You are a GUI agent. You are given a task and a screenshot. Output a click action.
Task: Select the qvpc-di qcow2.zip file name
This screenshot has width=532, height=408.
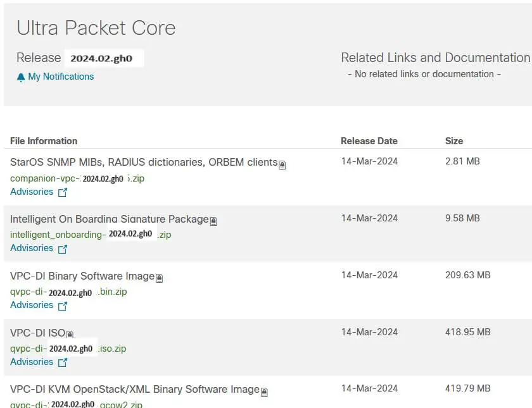(77, 404)
